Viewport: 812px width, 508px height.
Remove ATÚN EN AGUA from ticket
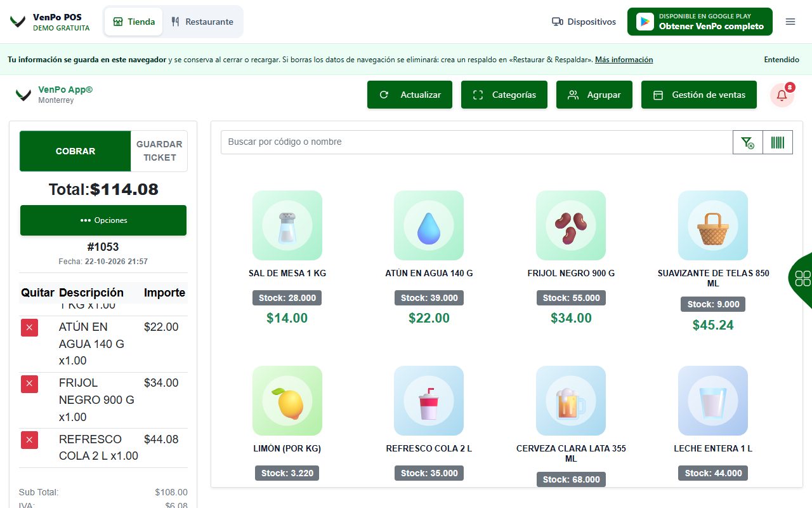pyautogui.click(x=29, y=328)
